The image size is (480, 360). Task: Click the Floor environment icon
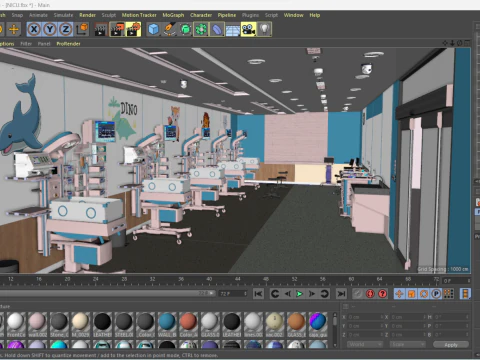coord(233,29)
